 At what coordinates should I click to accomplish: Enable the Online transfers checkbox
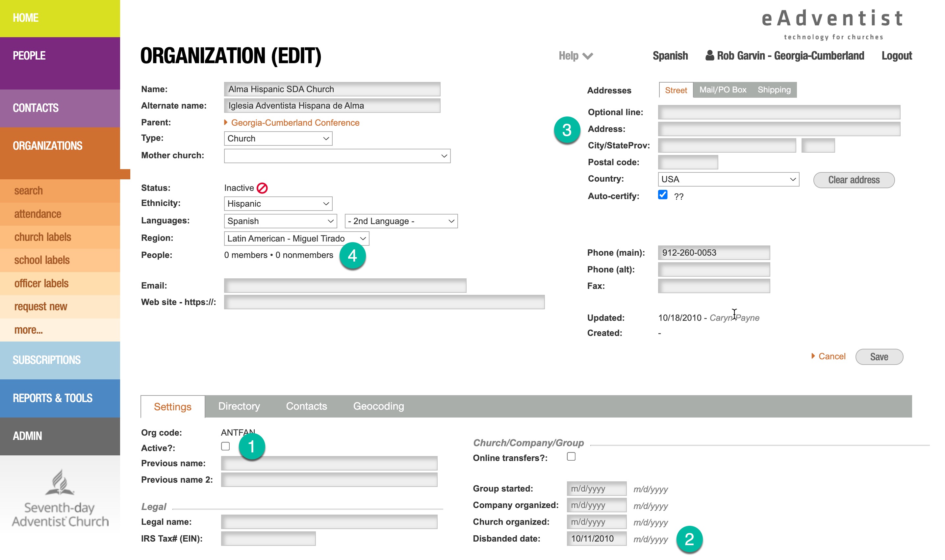point(571,457)
